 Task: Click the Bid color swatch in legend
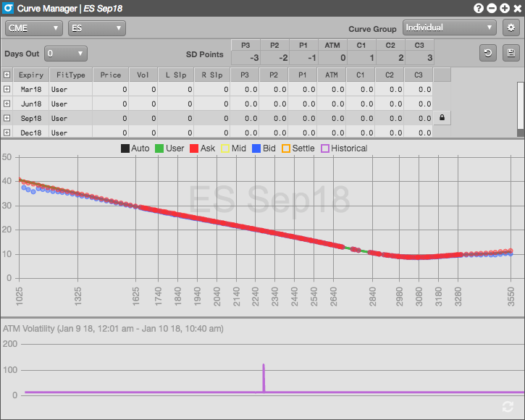tap(256, 148)
